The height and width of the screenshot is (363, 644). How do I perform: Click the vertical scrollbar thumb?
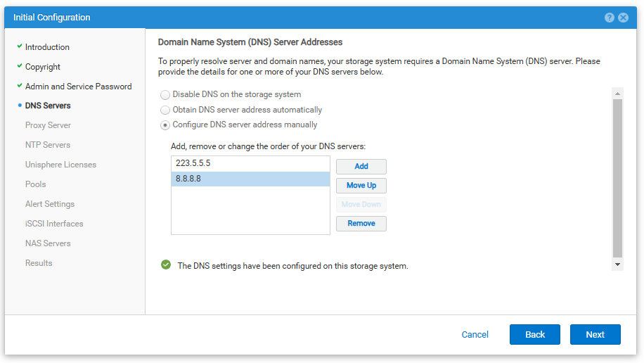[x=617, y=178]
